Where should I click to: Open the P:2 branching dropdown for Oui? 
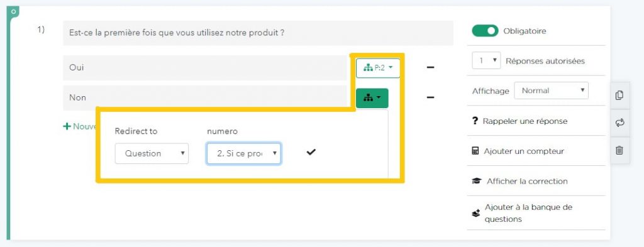[x=378, y=68]
